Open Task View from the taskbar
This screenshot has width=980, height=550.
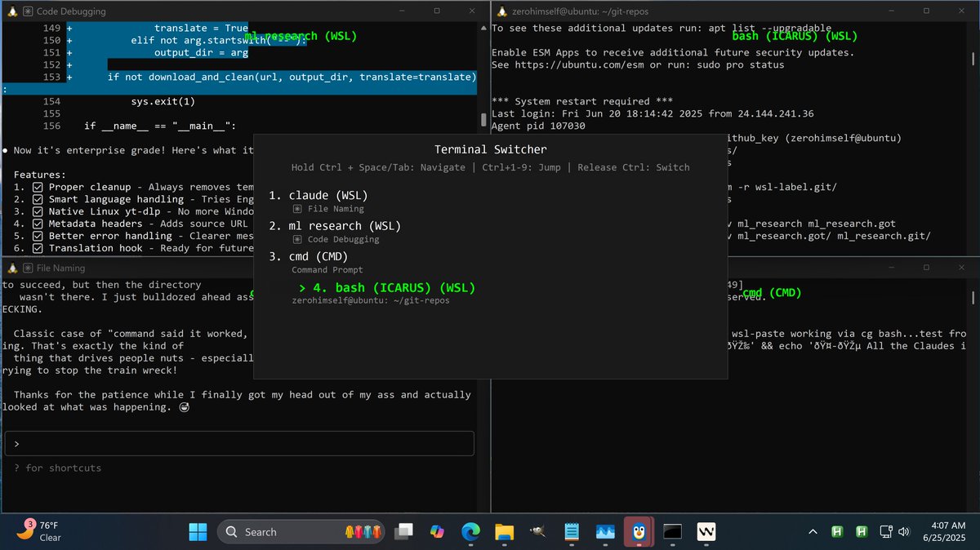403,532
